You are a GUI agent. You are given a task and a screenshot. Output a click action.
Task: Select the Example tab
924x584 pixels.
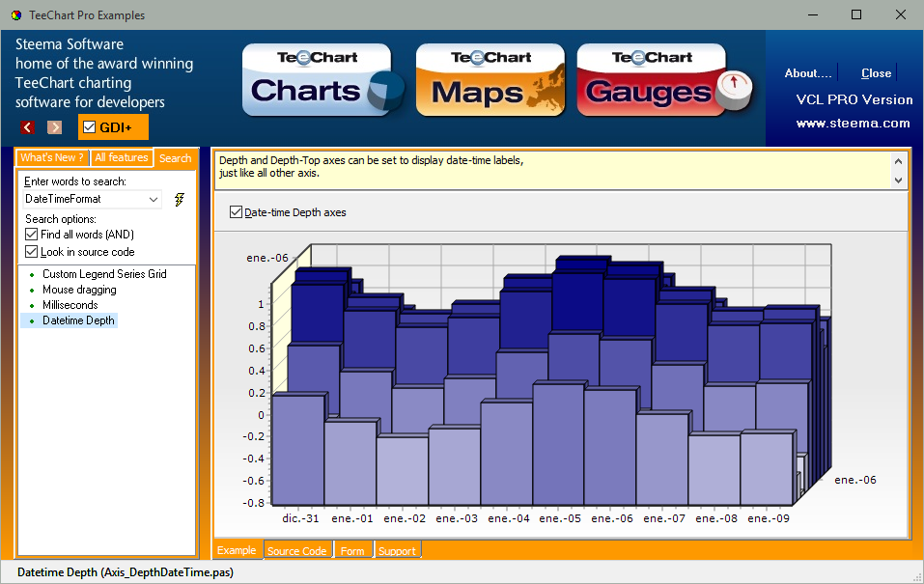coord(237,550)
